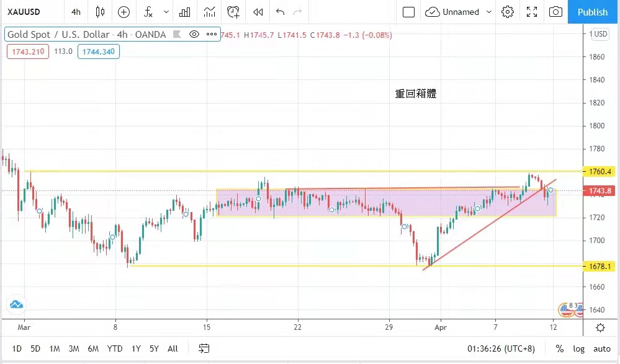Screen dimensions: 620x364
Task: Open chart settings gear icon
Action: click(x=508, y=12)
